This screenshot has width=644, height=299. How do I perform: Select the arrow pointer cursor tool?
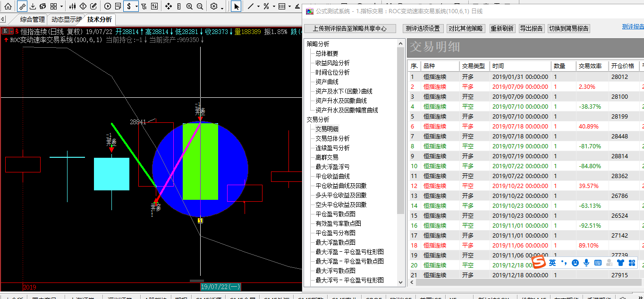click(237, 6)
